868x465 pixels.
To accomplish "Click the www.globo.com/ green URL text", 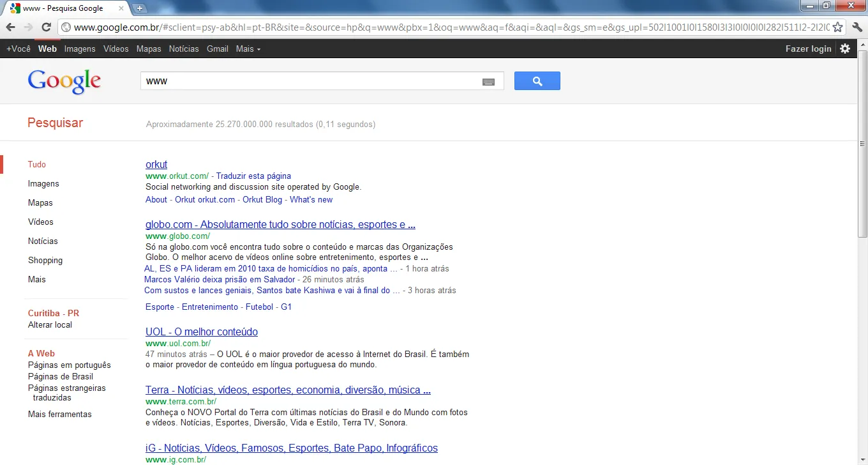I will (x=177, y=236).
